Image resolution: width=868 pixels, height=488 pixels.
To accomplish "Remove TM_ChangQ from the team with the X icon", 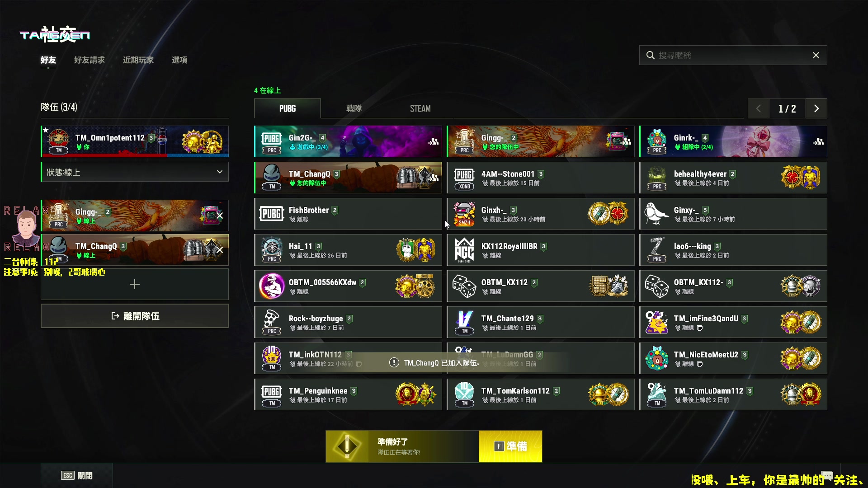I will pos(220,250).
